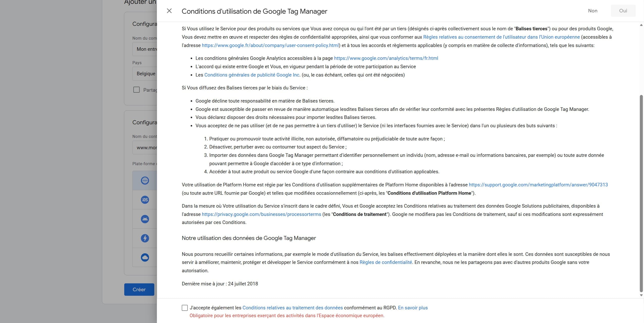Tick the RGPD data processing acceptance checkbox
Image resolution: width=644 pixels, height=323 pixels.
point(185,308)
